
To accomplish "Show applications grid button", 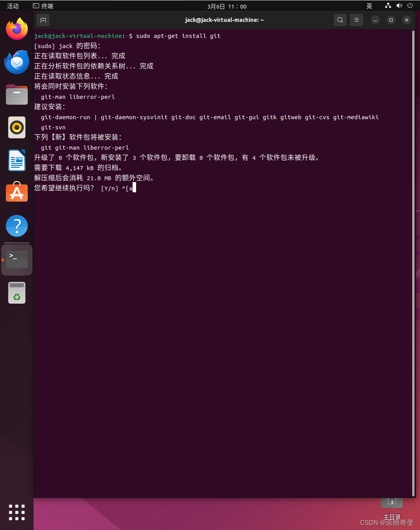I will pyautogui.click(x=17, y=512).
